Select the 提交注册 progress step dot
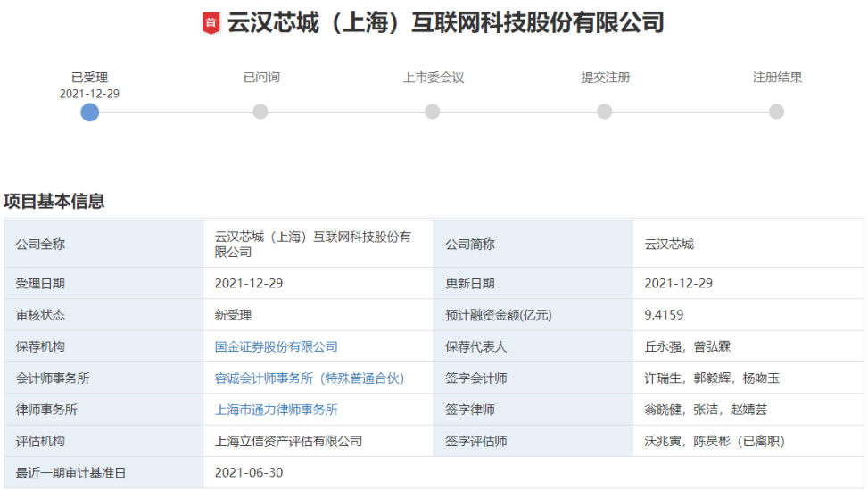Screen dimensions: 868x490 click(605, 112)
